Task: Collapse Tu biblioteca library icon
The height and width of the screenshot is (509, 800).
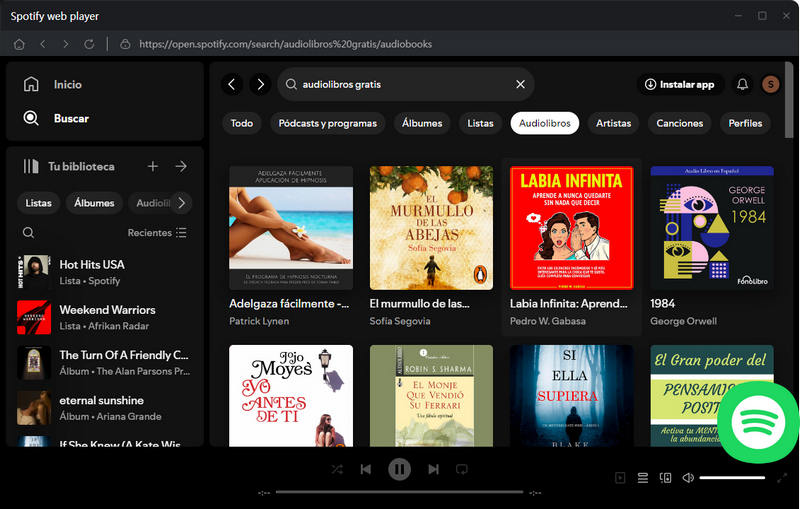Action: (31, 166)
